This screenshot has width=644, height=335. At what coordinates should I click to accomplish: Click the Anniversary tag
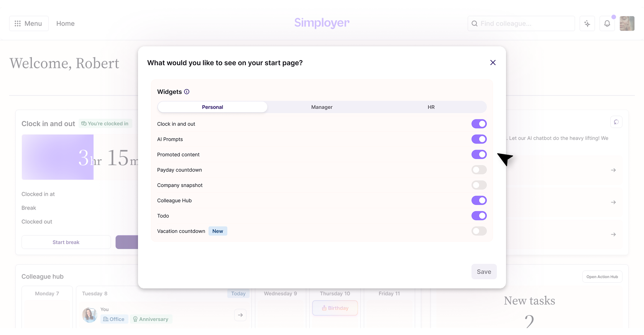[x=151, y=319]
